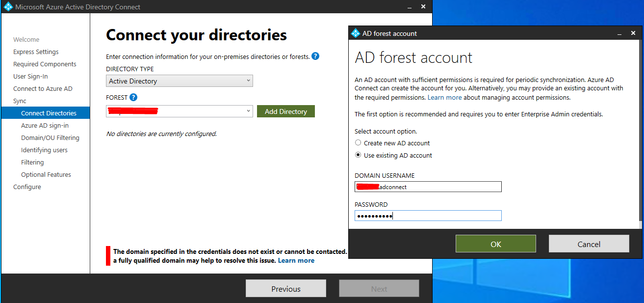Confirm the AD forest account with OK

point(496,244)
